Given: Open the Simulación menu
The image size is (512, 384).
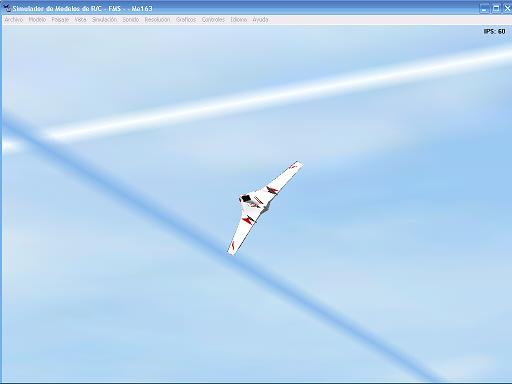Looking at the screenshot, I should coord(104,20).
